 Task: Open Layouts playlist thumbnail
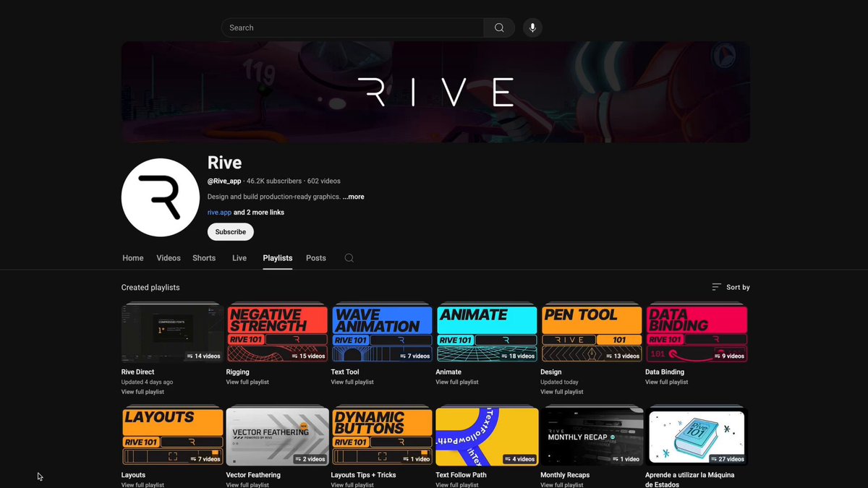[x=172, y=437]
